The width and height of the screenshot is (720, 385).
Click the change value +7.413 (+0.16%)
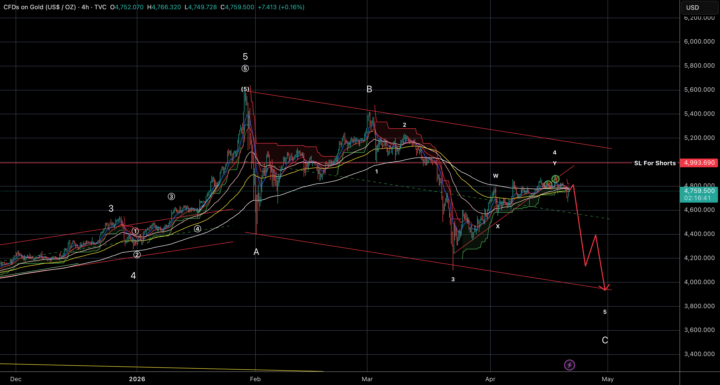[281, 7]
